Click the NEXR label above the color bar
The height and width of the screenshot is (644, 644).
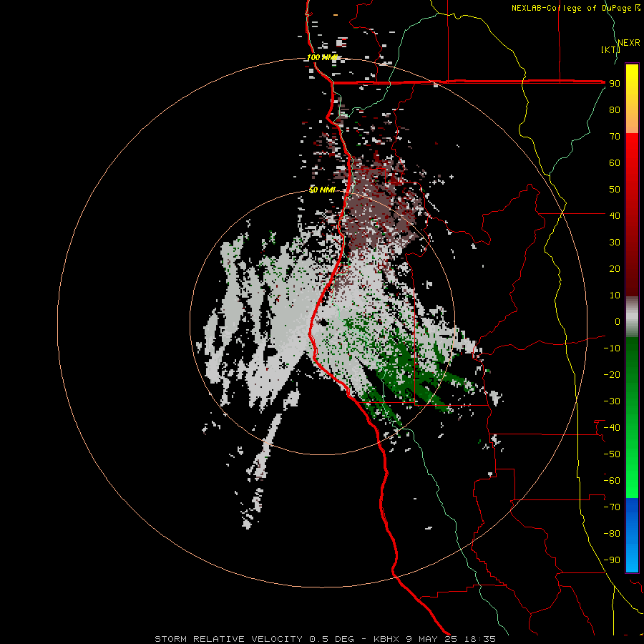(629, 43)
